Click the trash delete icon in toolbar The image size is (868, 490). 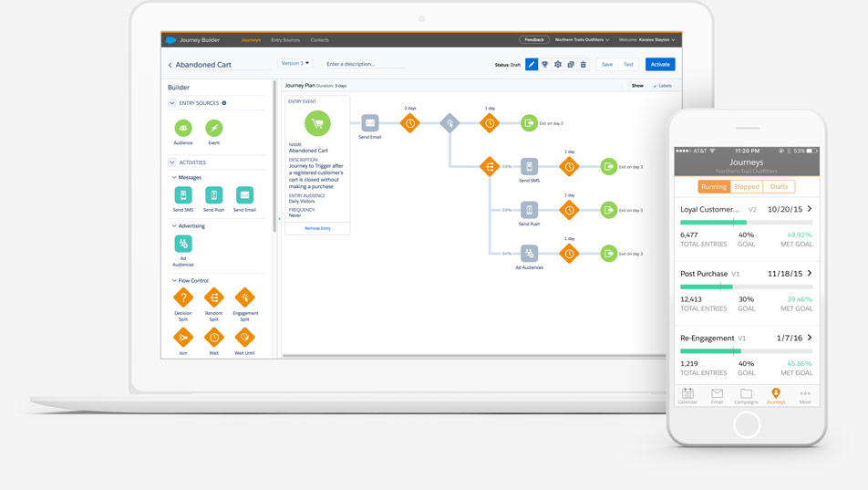tap(584, 65)
